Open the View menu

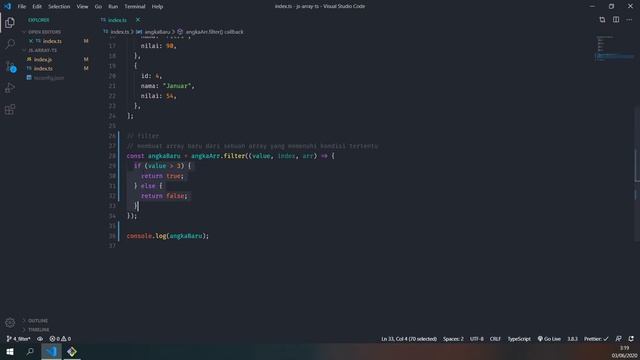pyautogui.click(x=82, y=7)
